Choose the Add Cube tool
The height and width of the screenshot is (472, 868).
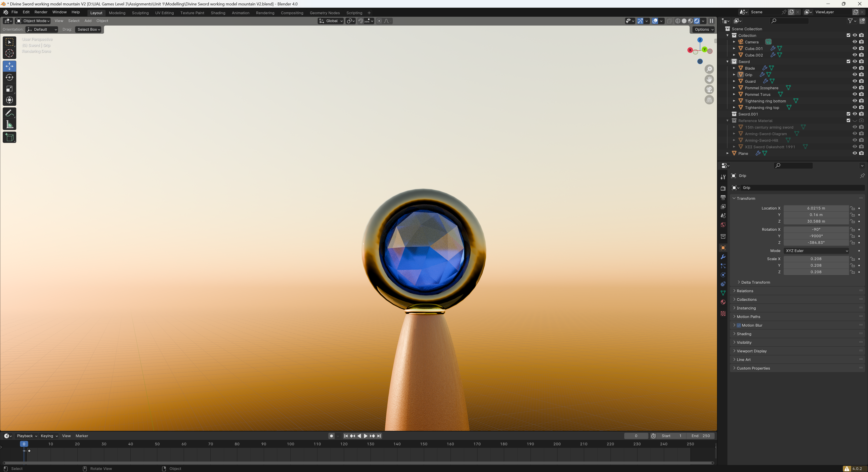[x=9, y=137]
